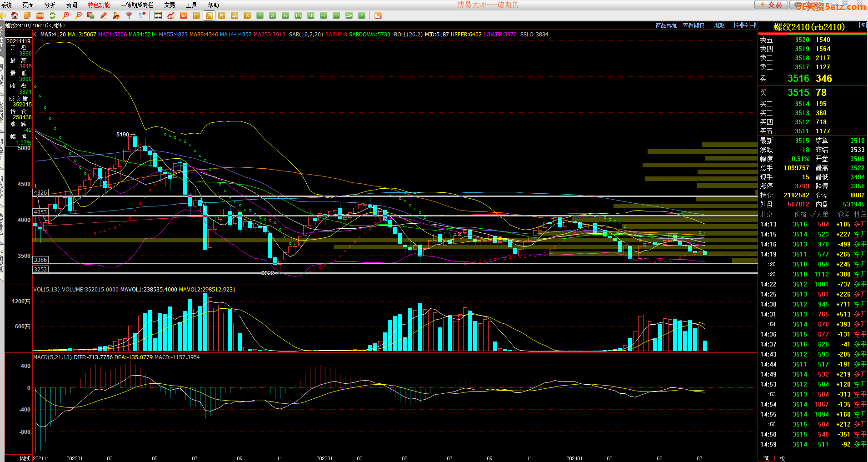Image resolution: width=868 pixels, height=462 pixels.
Task: Click the 螺纹2410(rb2410) contract title
Action: point(809,27)
